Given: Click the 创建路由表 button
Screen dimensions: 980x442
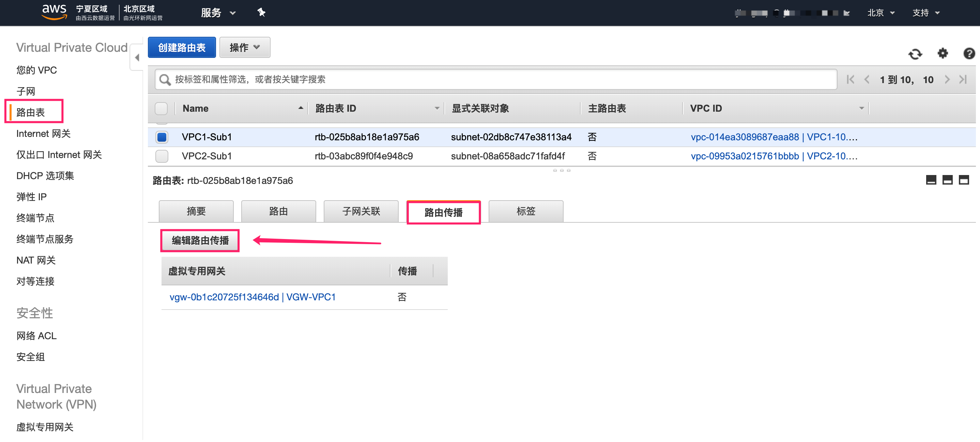Looking at the screenshot, I should [x=182, y=48].
